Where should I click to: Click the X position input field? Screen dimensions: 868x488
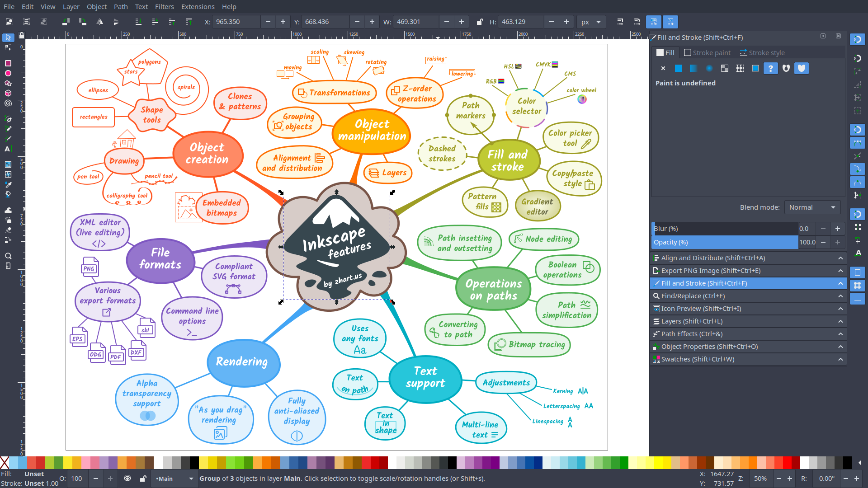pyautogui.click(x=237, y=22)
